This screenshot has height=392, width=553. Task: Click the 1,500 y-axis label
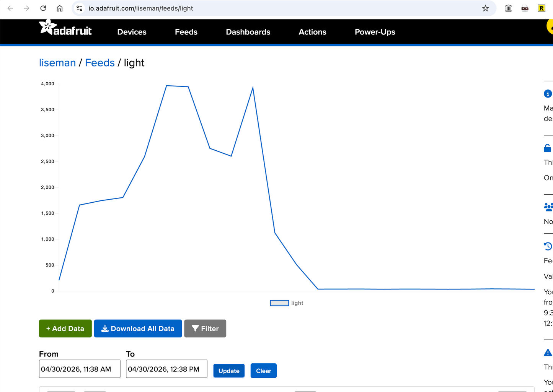(x=48, y=213)
